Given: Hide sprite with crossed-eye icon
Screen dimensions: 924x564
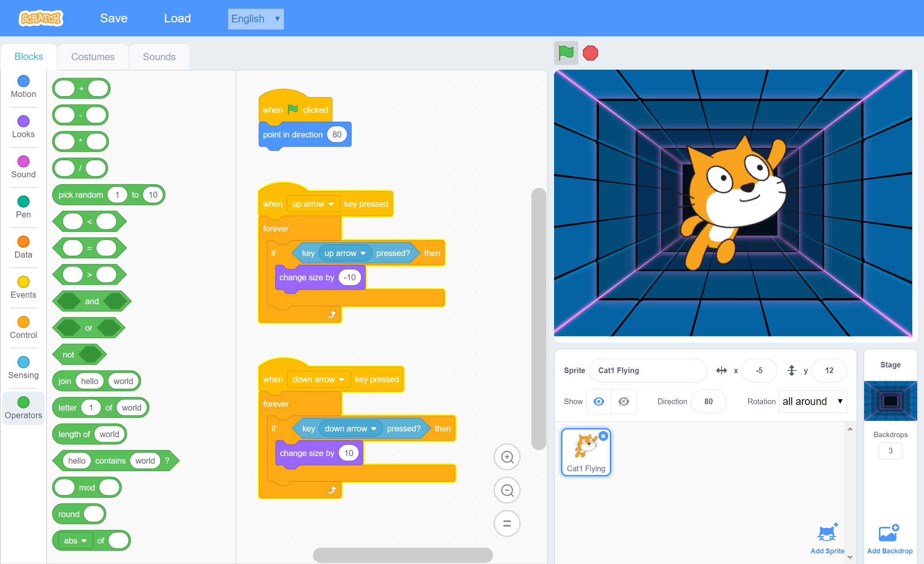Looking at the screenshot, I should pyautogui.click(x=623, y=402).
